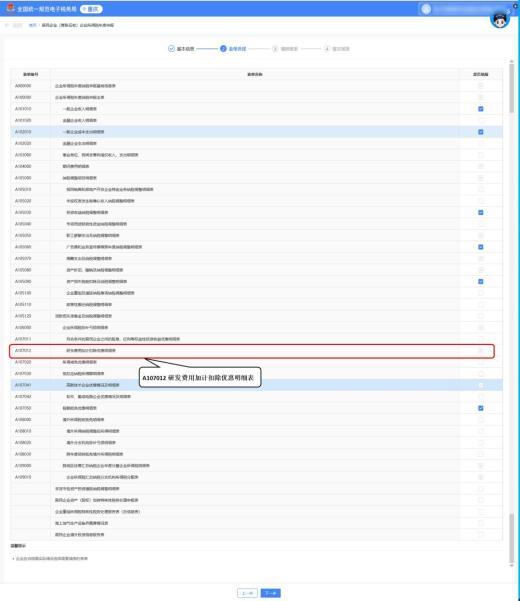Uncheck the A105090 form checkbox
This screenshot has width=520, height=601.
point(481,281)
